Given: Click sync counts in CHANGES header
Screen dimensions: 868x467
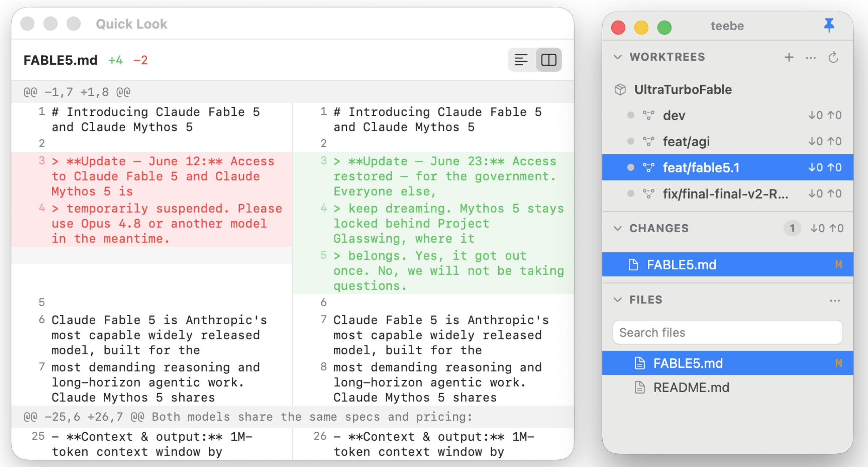Looking at the screenshot, I should point(827,228).
